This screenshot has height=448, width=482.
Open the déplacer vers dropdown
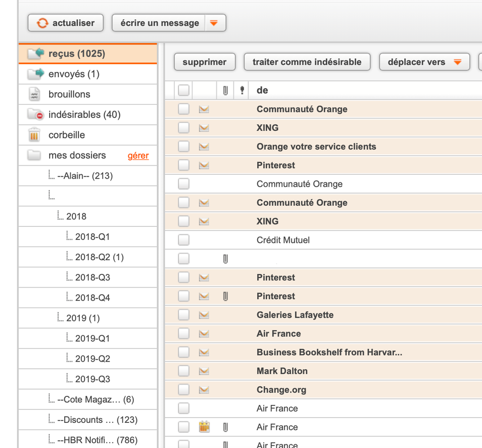425,62
